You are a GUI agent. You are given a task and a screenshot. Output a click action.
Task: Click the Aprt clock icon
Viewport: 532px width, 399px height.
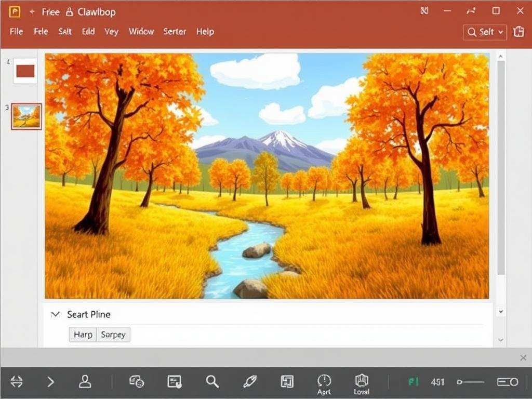click(324, 384)
